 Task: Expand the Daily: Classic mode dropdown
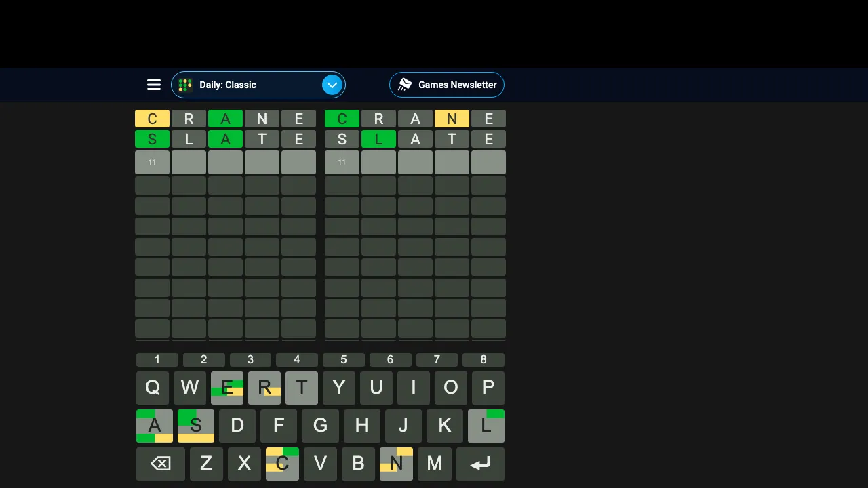(258, 85)
